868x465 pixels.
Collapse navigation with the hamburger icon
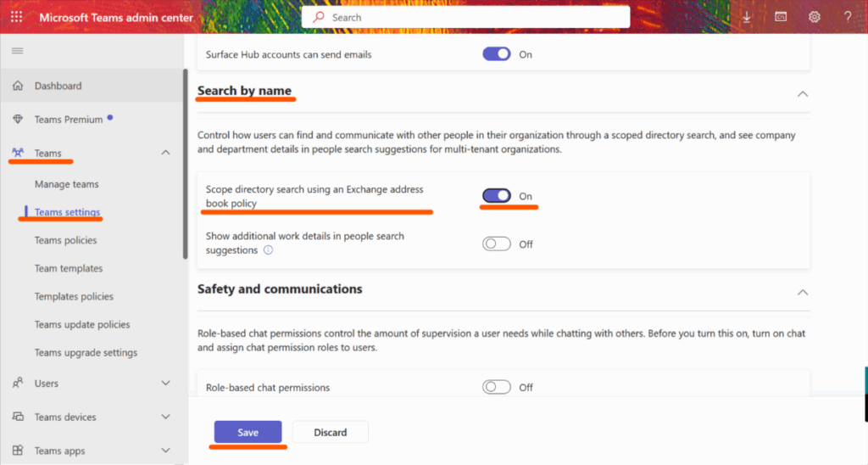click(18, 51)
